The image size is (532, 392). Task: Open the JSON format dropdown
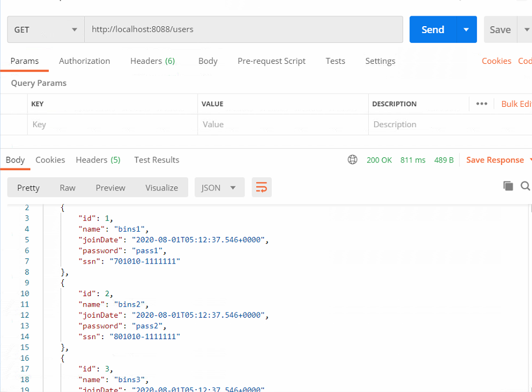click(220, 188)
